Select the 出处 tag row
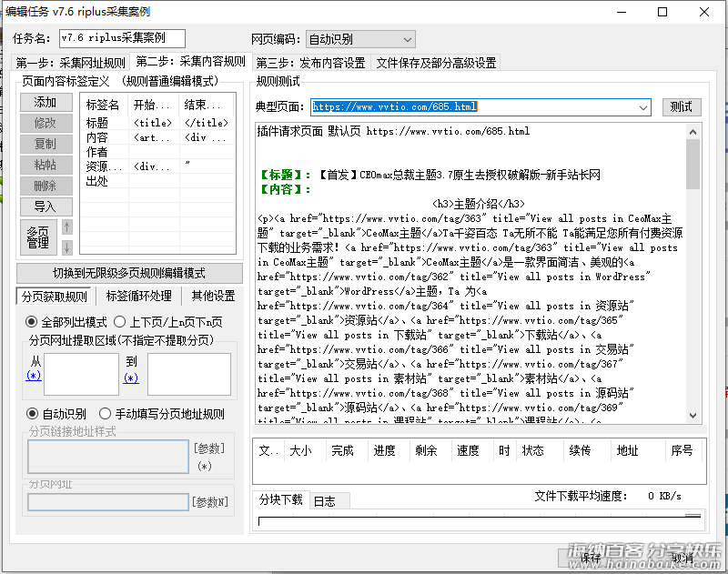This screenshot has width=728, height=574. [x=157, y=181]
